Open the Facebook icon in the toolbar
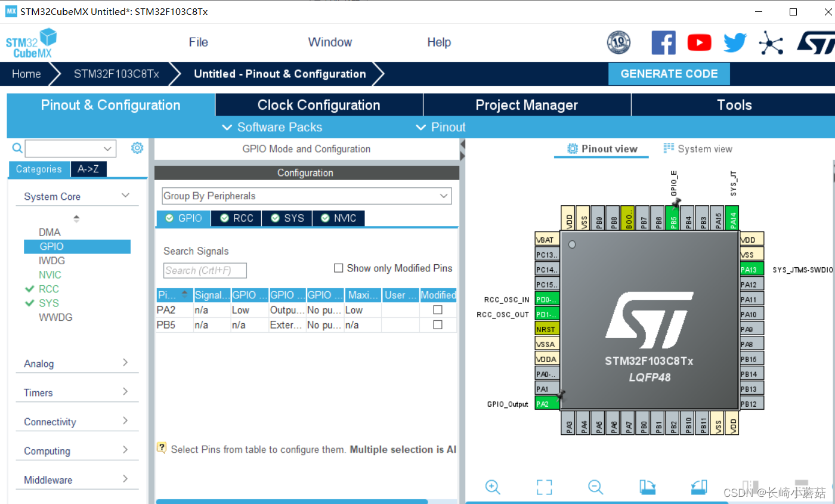The image size is (835, 504). point(663,42)
